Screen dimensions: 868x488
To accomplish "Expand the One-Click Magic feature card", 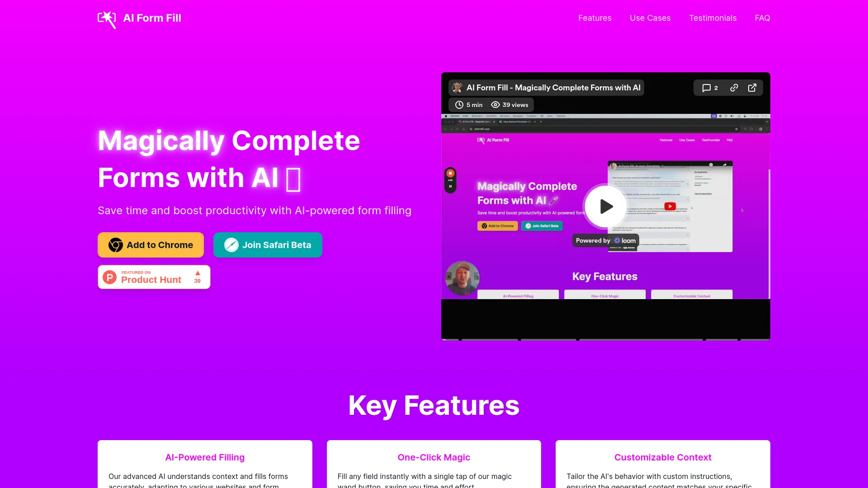I will point(434,457).
